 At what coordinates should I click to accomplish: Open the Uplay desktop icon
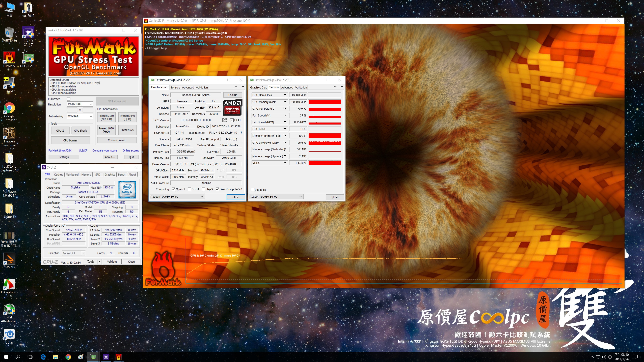(x=9, y=336)
